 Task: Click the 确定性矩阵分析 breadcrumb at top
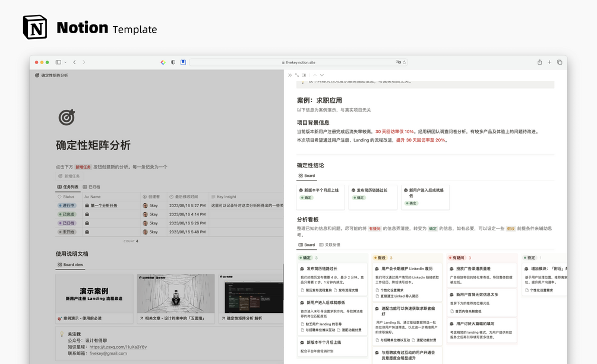pyautogui.click(x=52, y=75)
